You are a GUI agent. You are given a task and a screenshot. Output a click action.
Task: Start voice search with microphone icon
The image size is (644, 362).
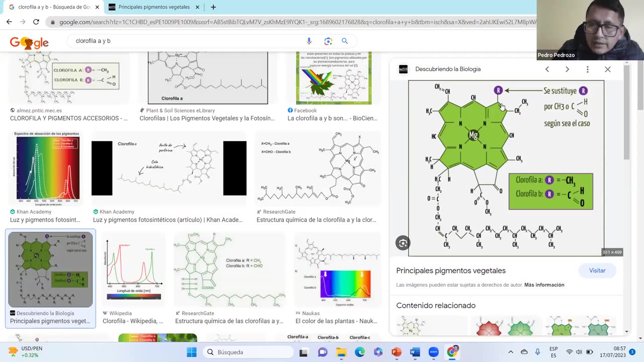click(x=309, y=41)
